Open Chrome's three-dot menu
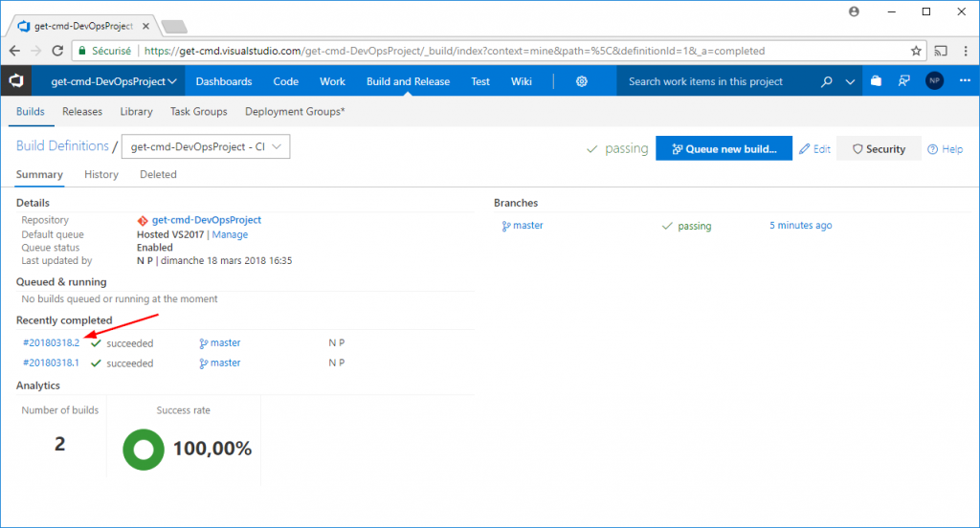This screenshot has height=528, width=980. pos(966,52)
